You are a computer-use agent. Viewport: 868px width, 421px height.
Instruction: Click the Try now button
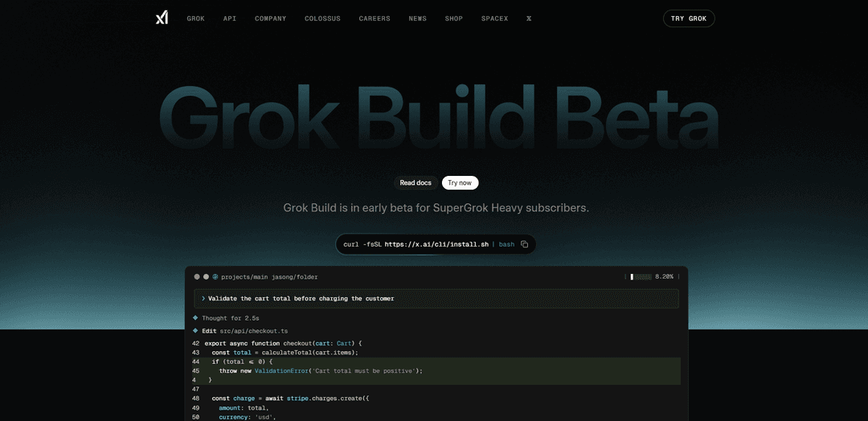[x=460, y=182]
